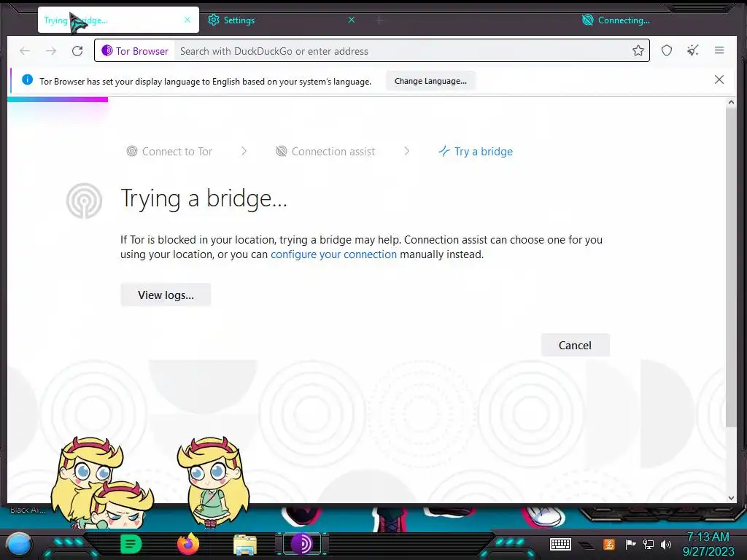Click the Connection assist breadcrumb
The image size is (747, 560).
[325, 152]
